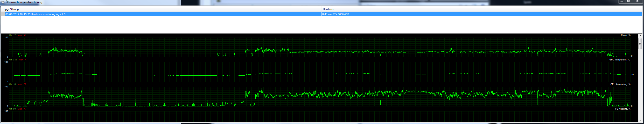This screenshot has width=644, height=124.
Task: Click inside the GPU Temperatur °C graph
Action: (x=320, y=72)
